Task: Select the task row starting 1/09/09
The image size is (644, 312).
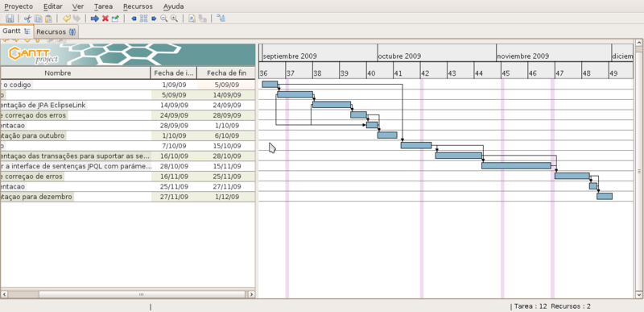Action: click(128, 85)
